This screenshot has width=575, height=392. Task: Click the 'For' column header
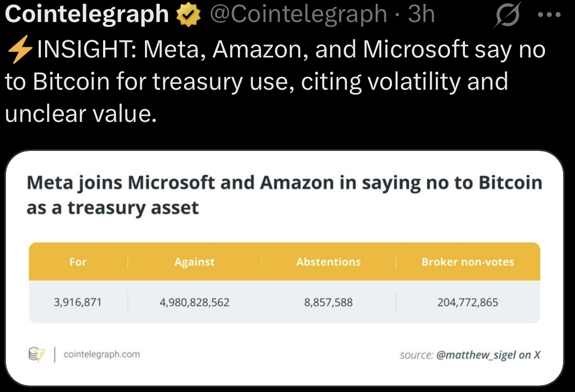[x=78, y=262]
